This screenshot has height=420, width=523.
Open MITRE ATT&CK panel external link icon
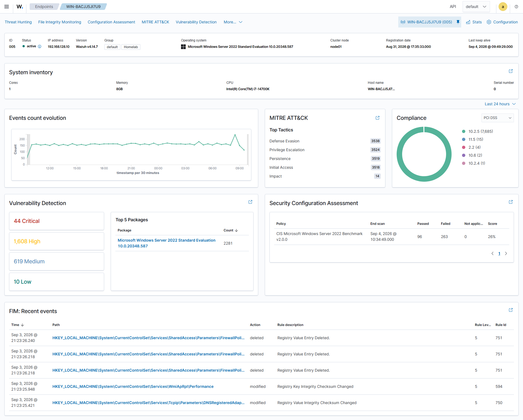point(377,118)
